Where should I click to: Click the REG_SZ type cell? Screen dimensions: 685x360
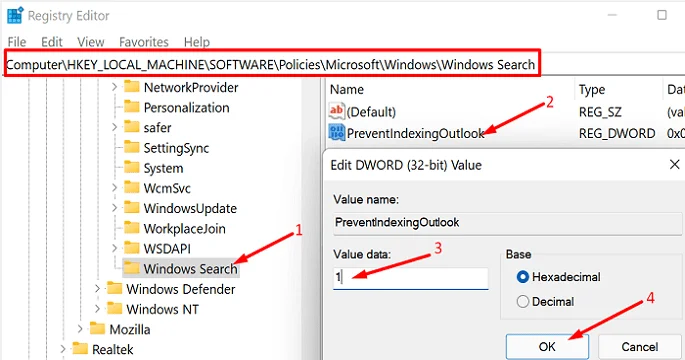600,112
